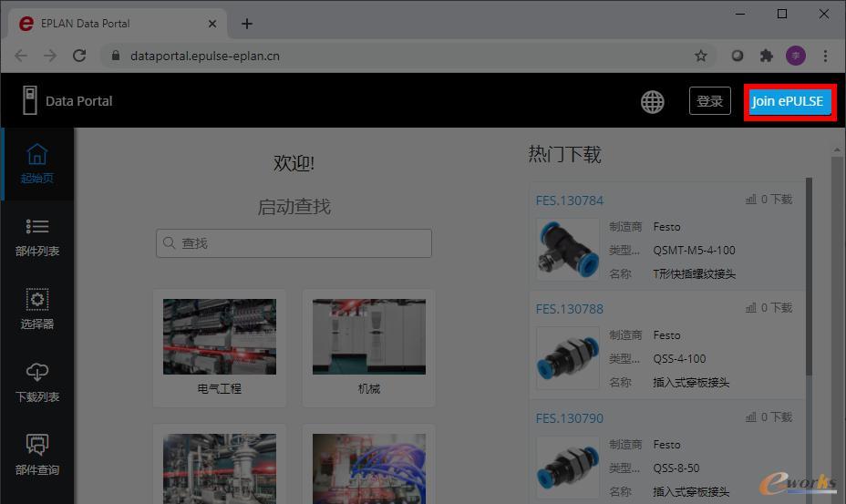The image size is (846, 504).
Task: Maximize the browser window
Action: [x=782, y=14]
